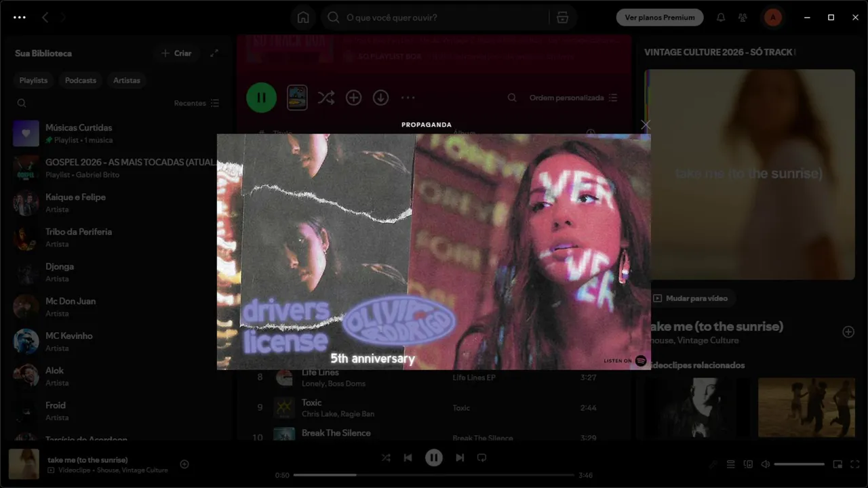Filter library by Podcasts

point(81,80)
